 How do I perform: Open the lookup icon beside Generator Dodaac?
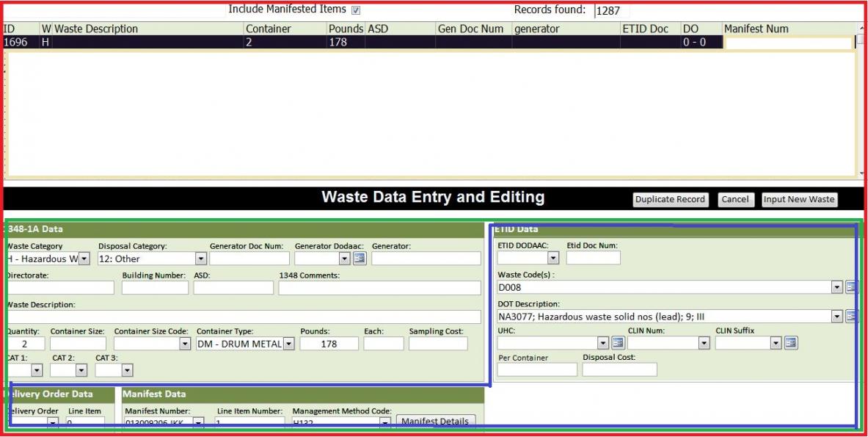(x=359, y=259)
